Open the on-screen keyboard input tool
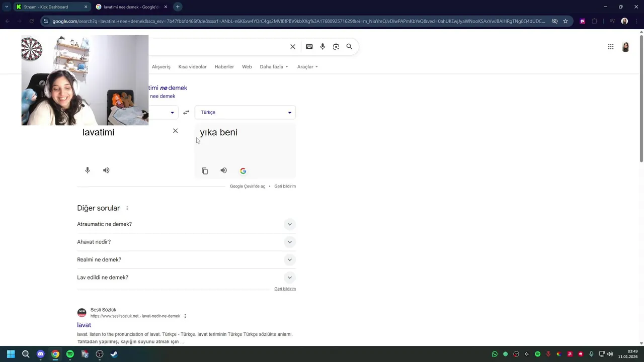 coord(309,47)
